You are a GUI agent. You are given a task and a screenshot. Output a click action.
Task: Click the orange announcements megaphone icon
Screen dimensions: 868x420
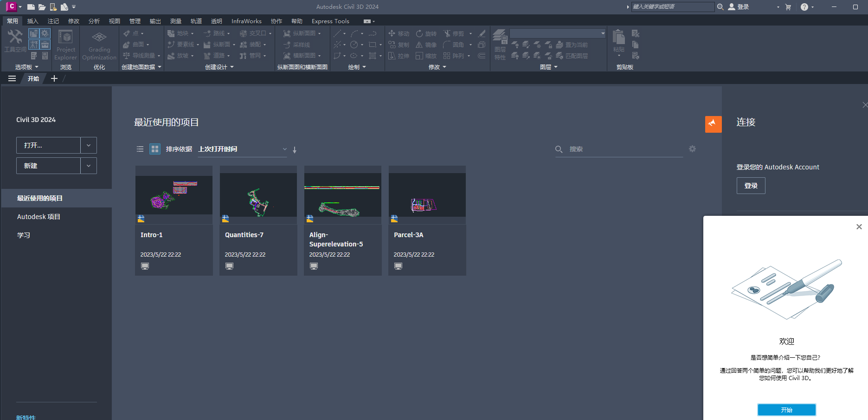713,124
